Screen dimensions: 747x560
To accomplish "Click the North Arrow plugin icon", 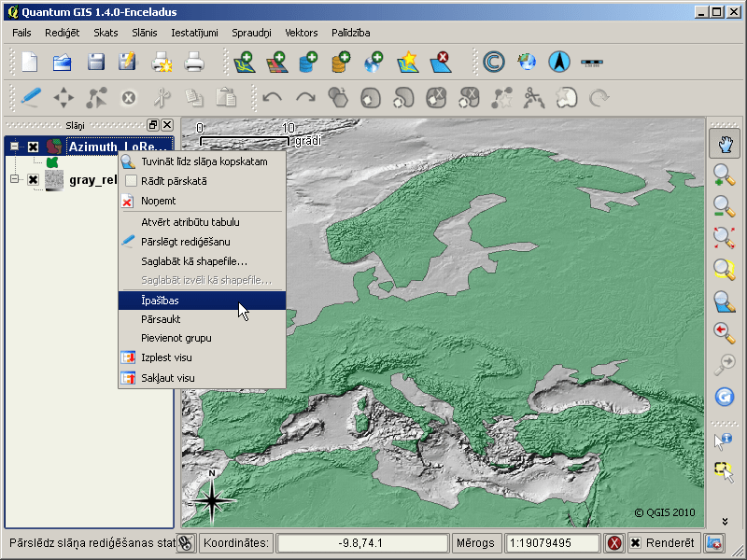I will click(559, 62).
